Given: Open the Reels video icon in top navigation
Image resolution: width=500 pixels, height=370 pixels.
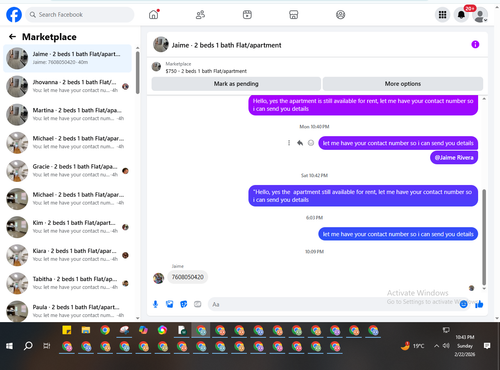Looking at the screenshot, I should (x=247, y=15).
